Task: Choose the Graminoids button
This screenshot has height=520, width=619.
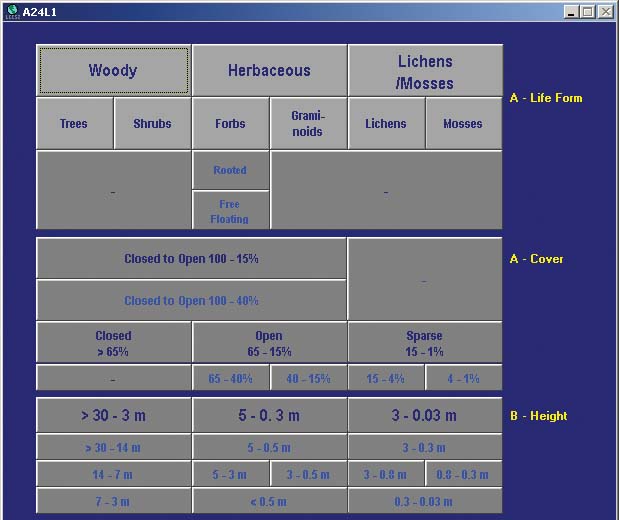Action: (308, 124)
